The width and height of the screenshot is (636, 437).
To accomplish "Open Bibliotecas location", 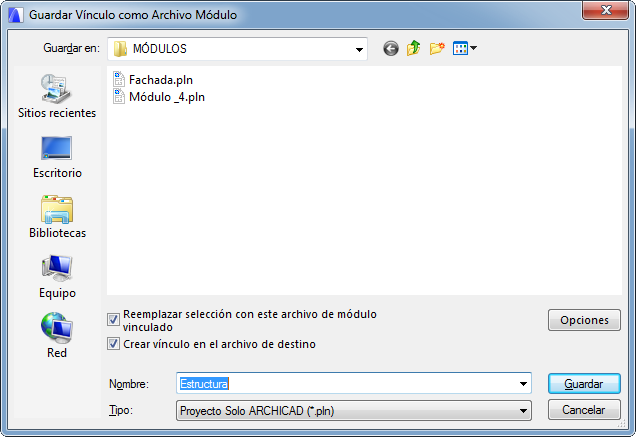I will click(57, 217).
